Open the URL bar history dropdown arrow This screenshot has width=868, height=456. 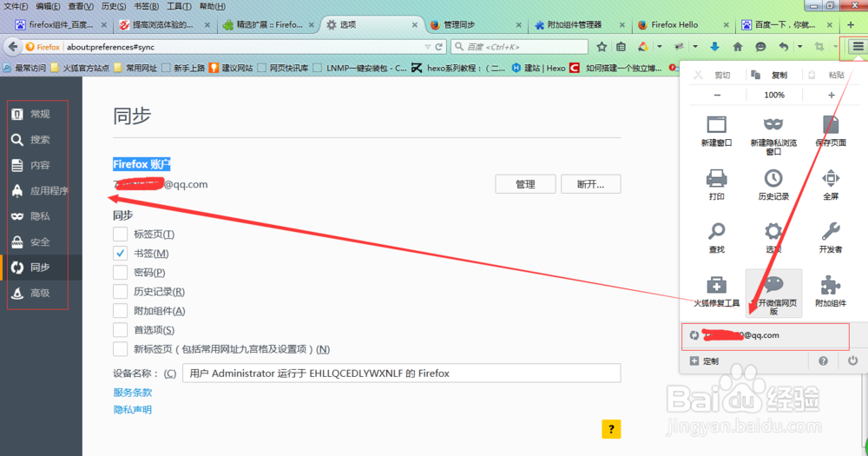point(427,47)
